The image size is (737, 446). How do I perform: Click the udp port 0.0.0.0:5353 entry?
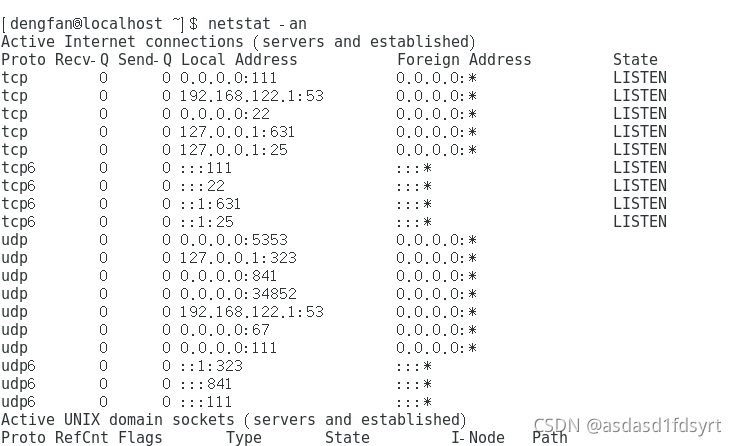coord(234,240)
